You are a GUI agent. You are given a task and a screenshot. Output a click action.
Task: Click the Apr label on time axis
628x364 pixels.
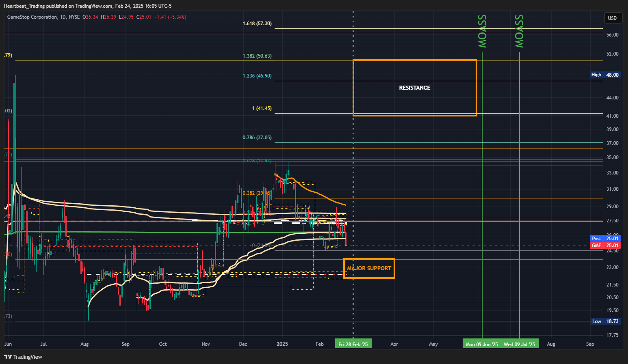coord(394,344)
